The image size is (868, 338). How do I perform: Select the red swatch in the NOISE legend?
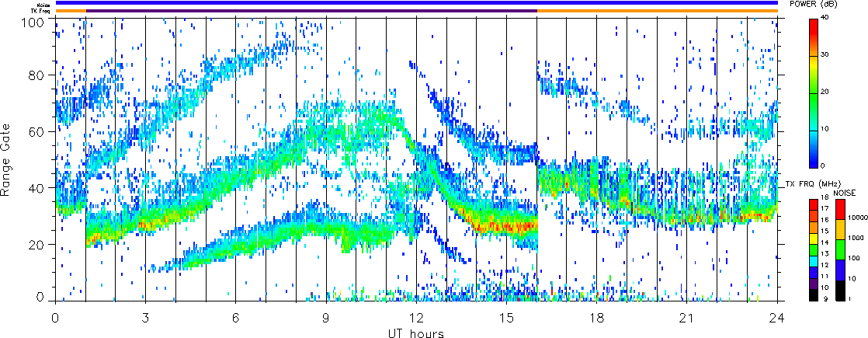(x=840, y=210)
